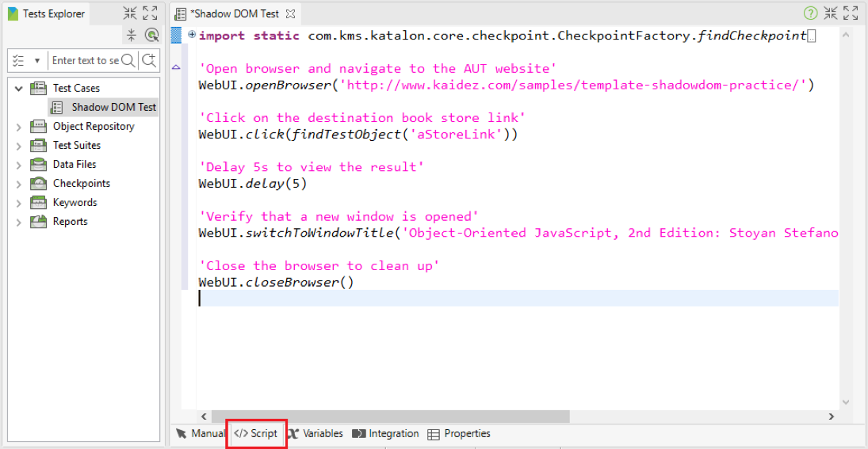Click the Data Files database icon
The width and height of the screenshot is (868, 449).
(38, 164)
